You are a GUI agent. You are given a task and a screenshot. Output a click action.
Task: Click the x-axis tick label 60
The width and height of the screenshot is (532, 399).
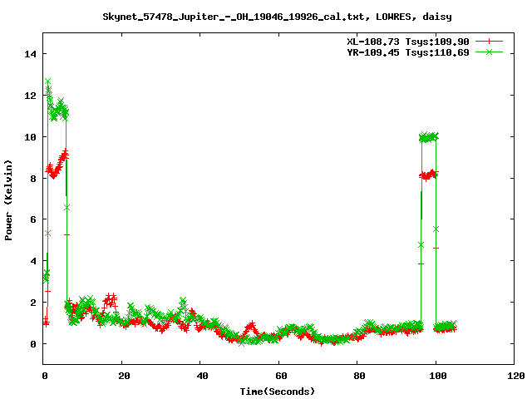click(x=281, y=376)
